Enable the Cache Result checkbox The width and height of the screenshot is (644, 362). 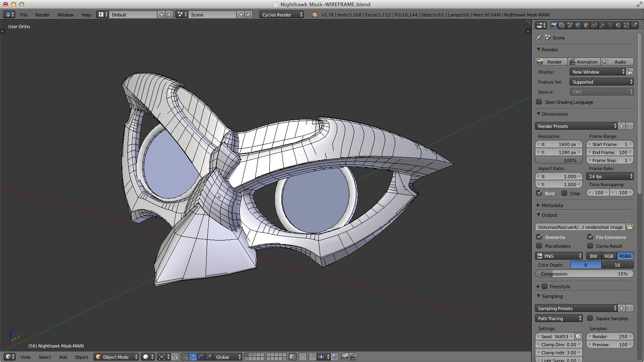tap(590, 246)
